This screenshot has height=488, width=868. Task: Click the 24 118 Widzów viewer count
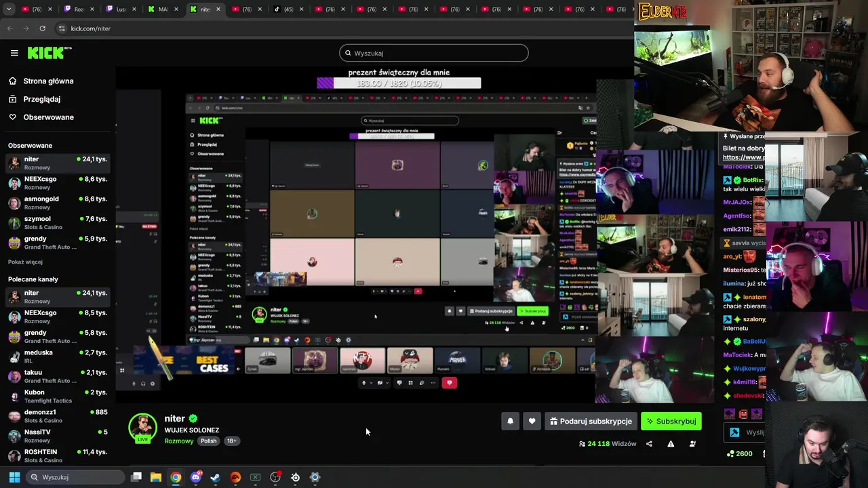pyautogui.click(x=607, y=444)
